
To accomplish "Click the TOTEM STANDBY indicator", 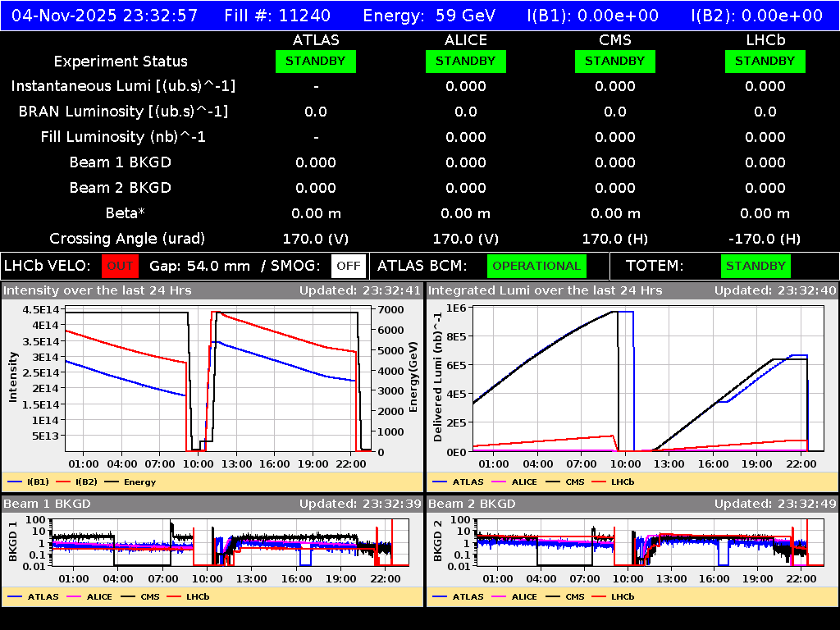I will point(756,266).
